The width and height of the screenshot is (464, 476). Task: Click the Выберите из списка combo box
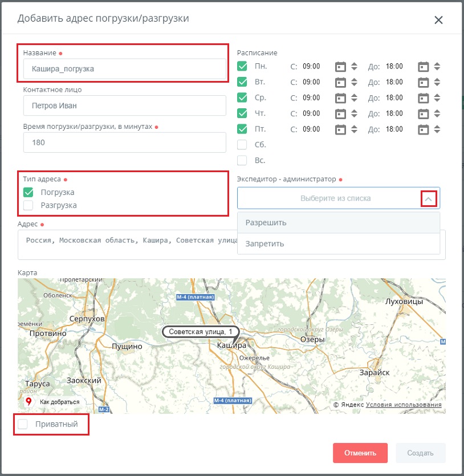339,198
